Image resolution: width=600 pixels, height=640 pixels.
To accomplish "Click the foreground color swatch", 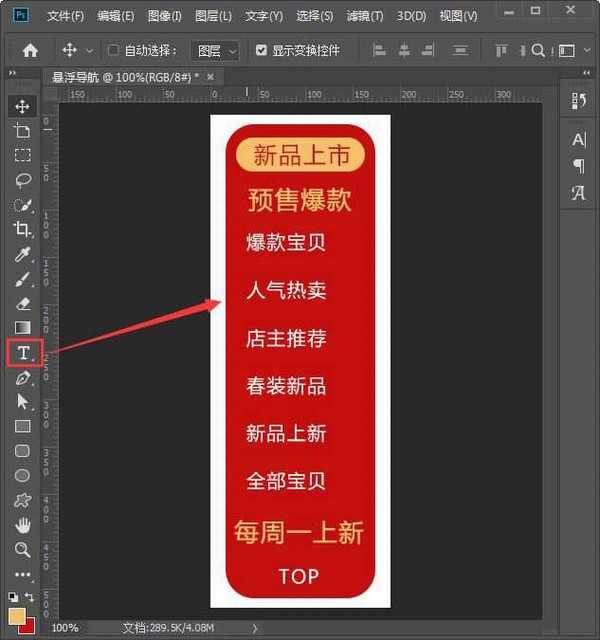I will (x=17, y=615).
